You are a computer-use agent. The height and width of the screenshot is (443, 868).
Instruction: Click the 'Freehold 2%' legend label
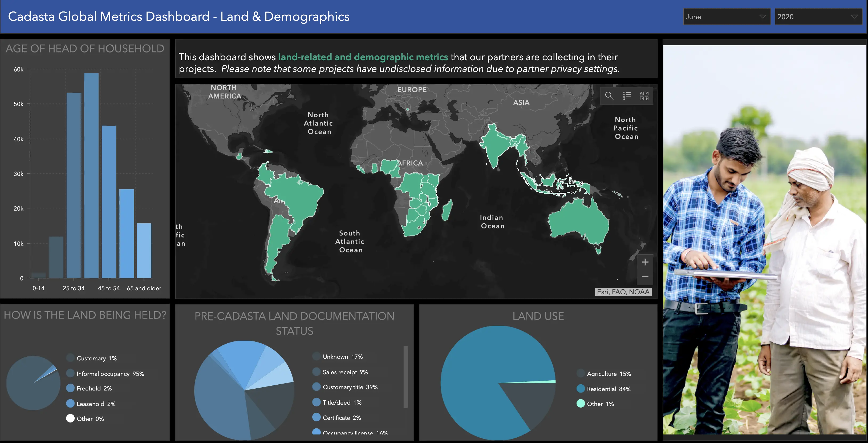coord(94,388)
